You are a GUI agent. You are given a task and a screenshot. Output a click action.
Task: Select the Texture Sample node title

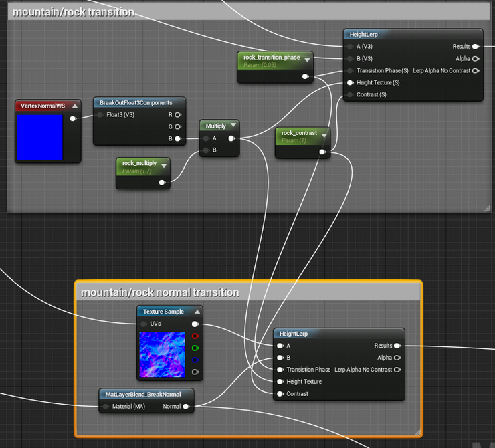coord(163,312)
